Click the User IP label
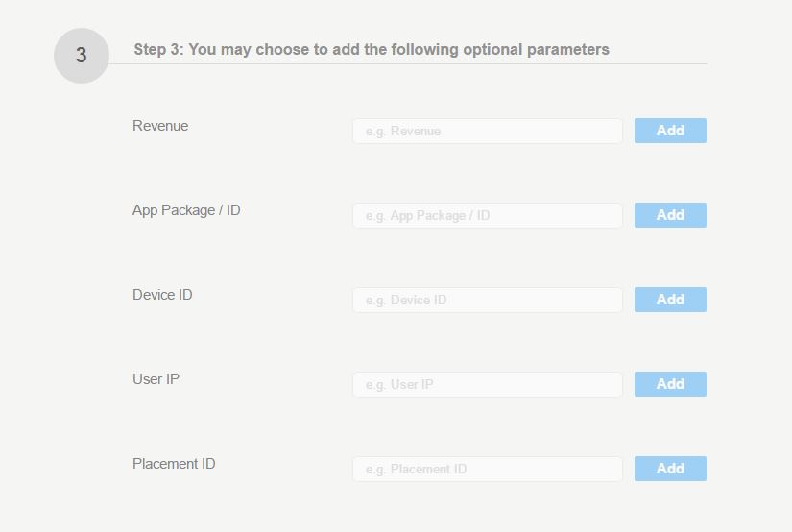This screenshot has height=532, width=792. coord(156,379)
